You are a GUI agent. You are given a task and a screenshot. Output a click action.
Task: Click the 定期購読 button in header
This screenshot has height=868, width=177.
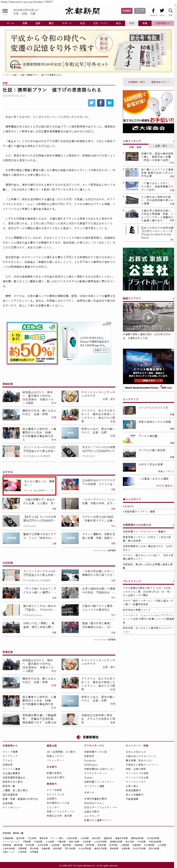click(x=127, y=11)
